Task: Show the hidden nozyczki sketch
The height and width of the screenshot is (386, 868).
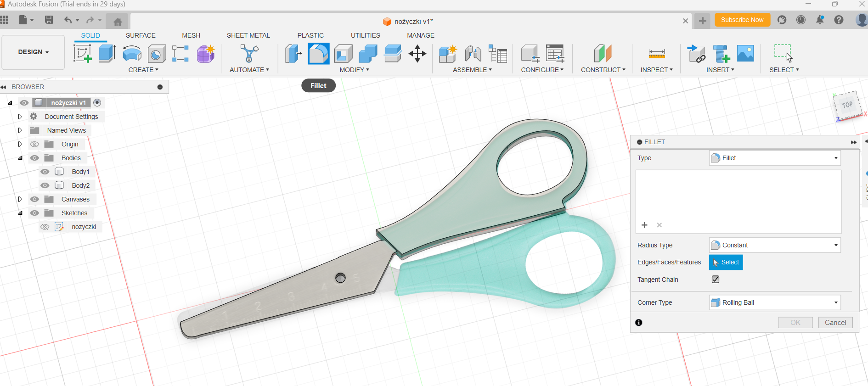Action: pyautogui.click(x=45, y=227)
